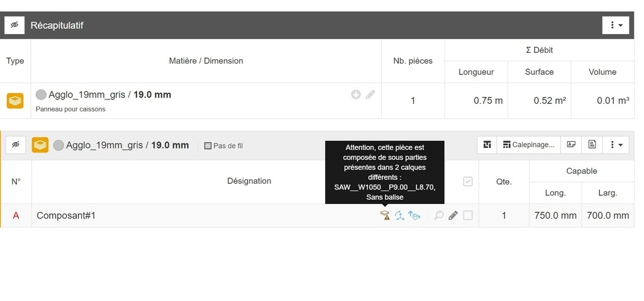Click the blue axes icon for Composant#1

point(399,215)
